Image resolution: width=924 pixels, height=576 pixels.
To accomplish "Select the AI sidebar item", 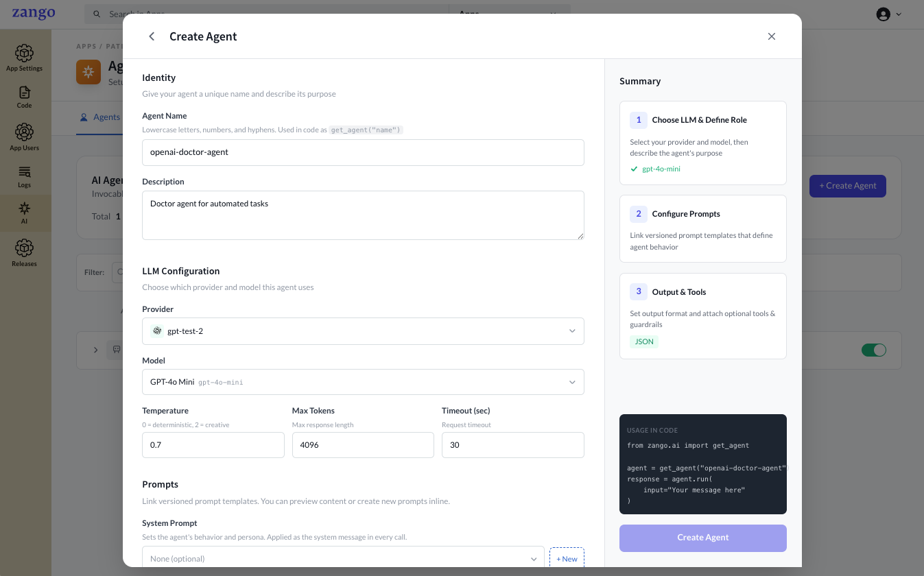I will (x=25, y=213).
